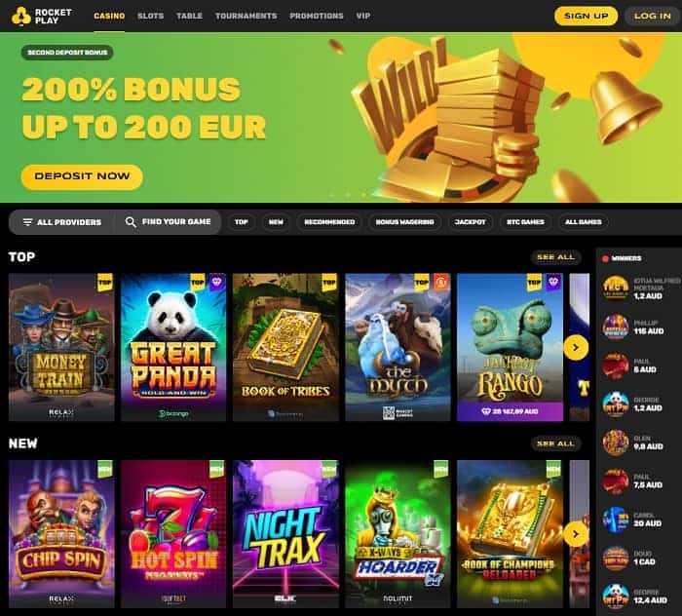
Task: Click the Sign Up button
Action: point(586,17)
